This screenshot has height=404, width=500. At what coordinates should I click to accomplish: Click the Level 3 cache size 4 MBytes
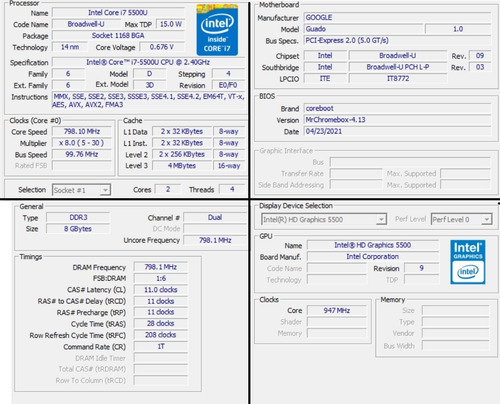point(182,166)
